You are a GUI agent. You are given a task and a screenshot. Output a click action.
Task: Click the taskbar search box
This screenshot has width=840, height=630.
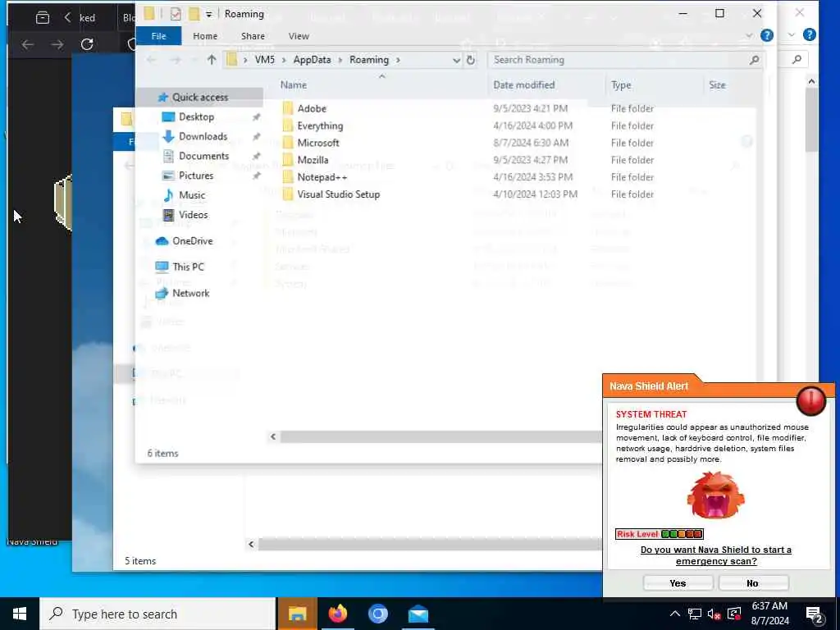pyautogui.click(x=157, y=614)
